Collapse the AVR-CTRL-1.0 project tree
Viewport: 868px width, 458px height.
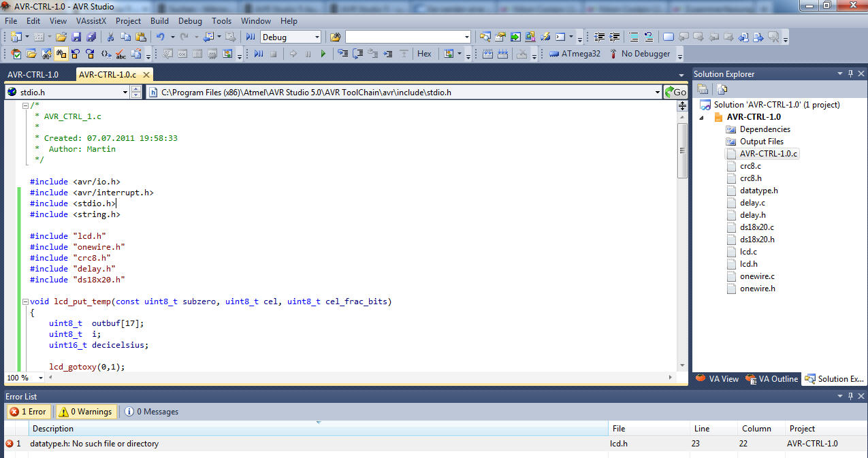tap(703, 116)
